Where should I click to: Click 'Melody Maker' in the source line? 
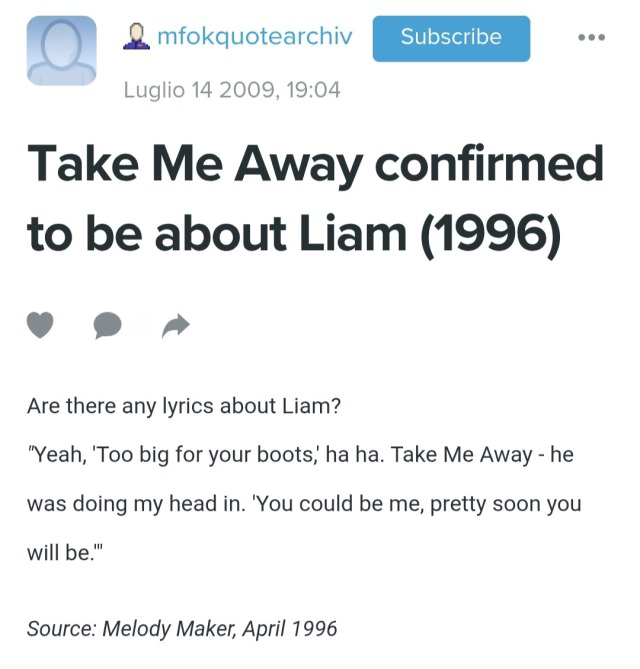coord(169,629)
